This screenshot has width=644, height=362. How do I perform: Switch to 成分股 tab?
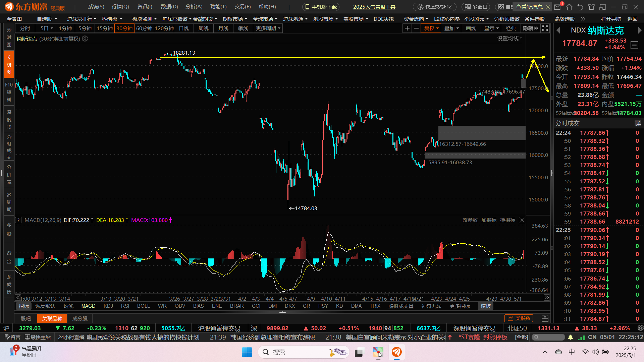point(80,318)
